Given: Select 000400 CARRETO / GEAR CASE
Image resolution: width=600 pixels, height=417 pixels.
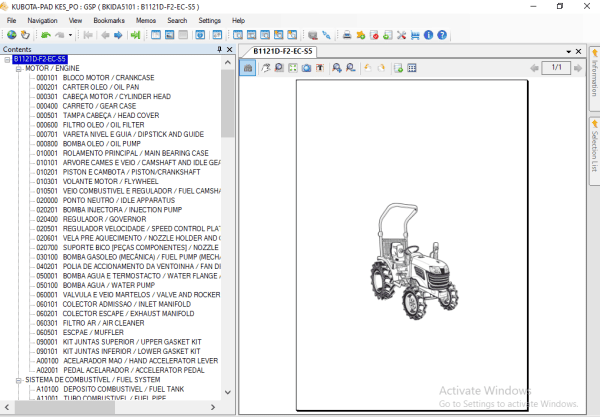Looking at the screenshot, I should point(86,106).
